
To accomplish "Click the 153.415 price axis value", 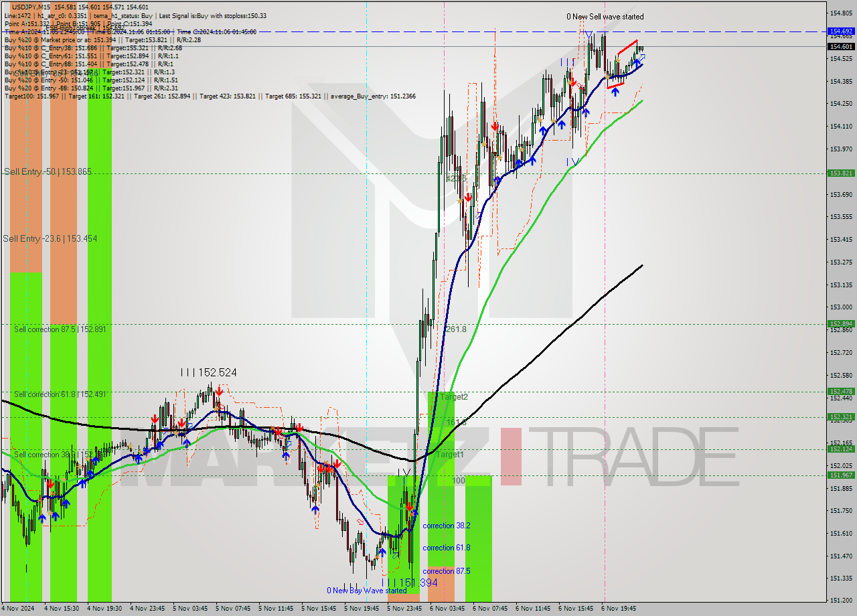I will tap(841, 239).
